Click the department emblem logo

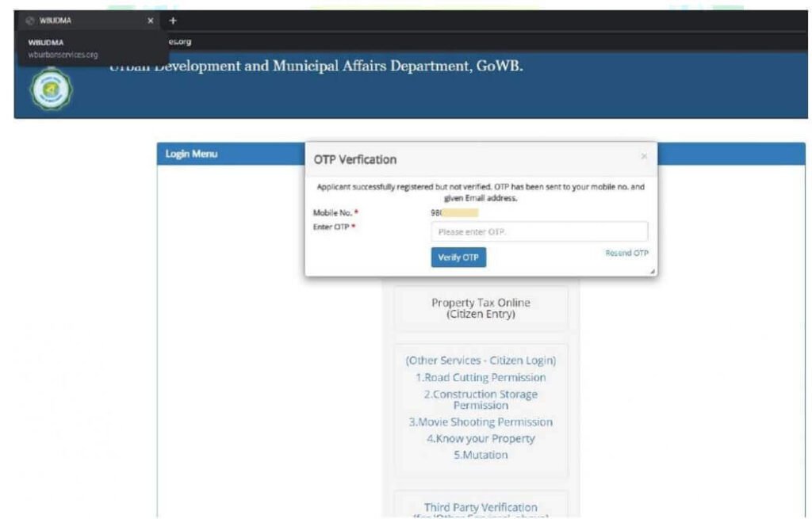tap(51, 89)
